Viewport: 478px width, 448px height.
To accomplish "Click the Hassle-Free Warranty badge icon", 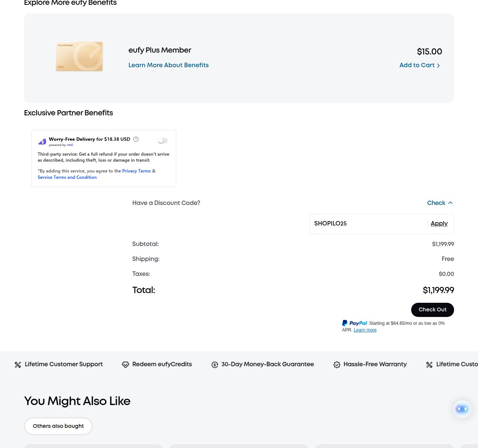I will 337,365.
